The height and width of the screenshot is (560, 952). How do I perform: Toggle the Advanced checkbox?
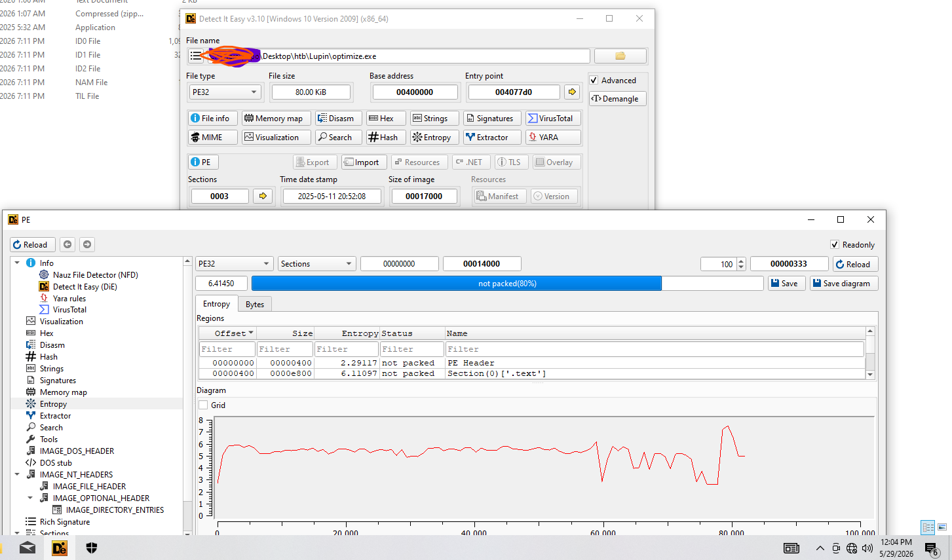coord(594,81)
